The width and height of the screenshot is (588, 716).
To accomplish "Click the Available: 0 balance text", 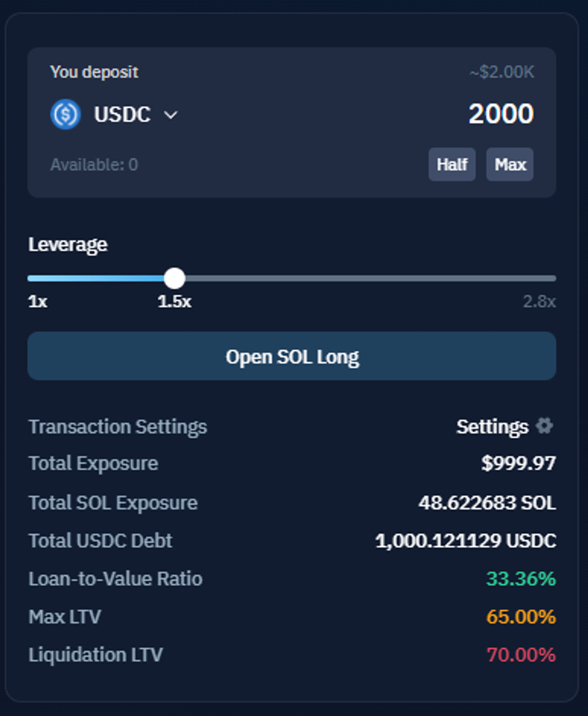I will pos(94,165).
